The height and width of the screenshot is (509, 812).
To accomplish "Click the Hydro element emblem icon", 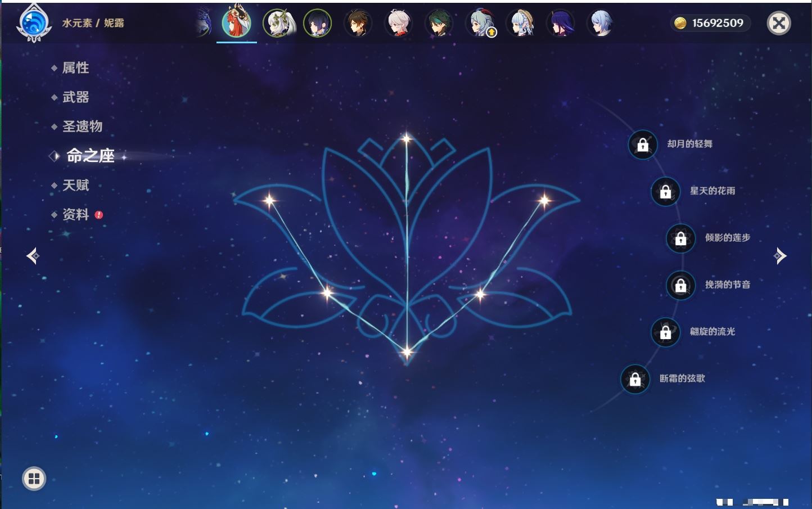I will 34,23.
